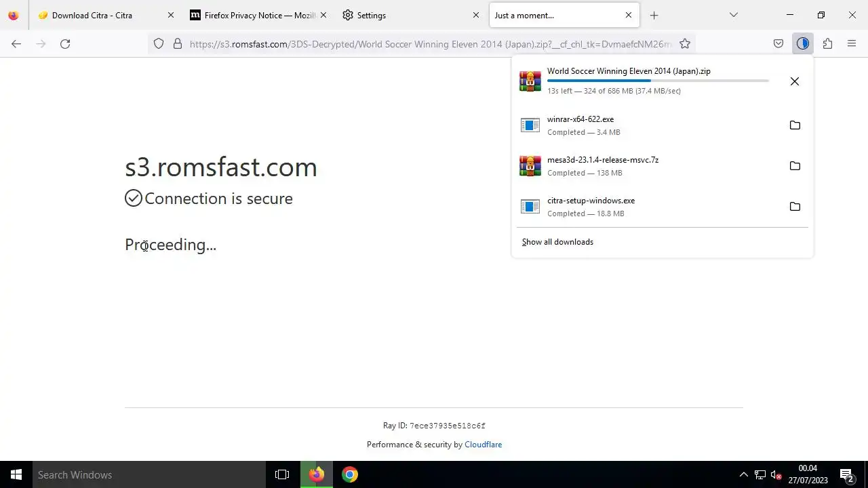
Task: Click the winrar-x64-622.exe file icon
Action: click(530, 125)
